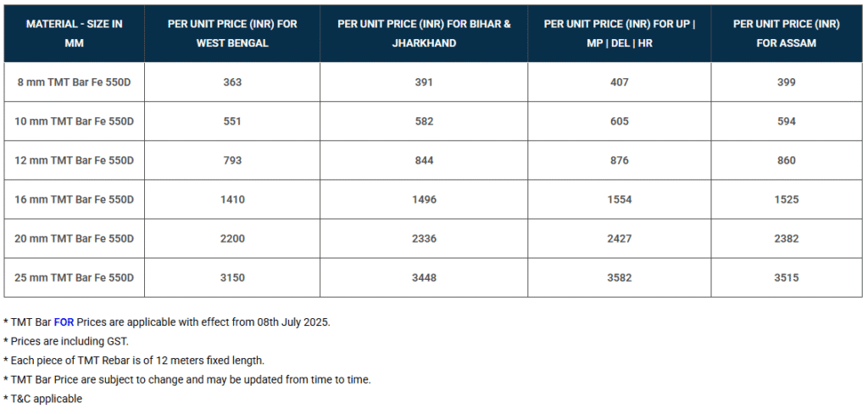Screen dimensions: 868x414
Task: Select the West Bengal price column header
Action: (232, 33)
